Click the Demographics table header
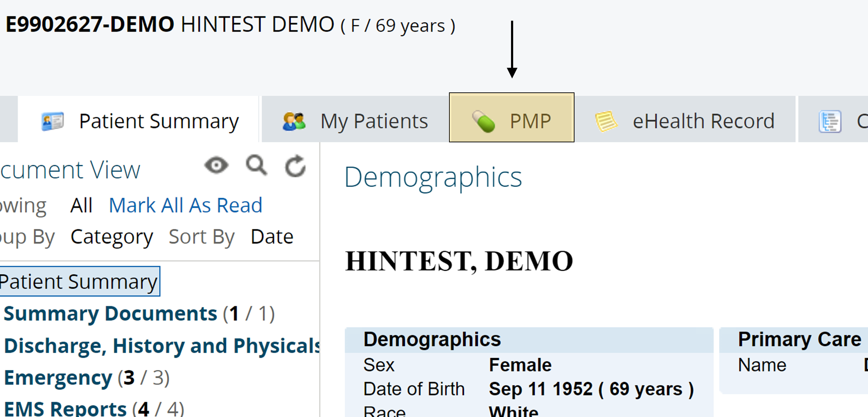The width and height of the screenshot is (868, 417). click(432, 339)
